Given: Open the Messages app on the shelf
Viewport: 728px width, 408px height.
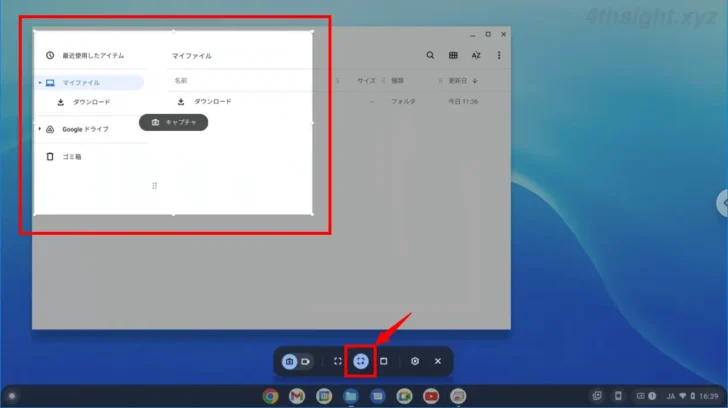Looking at the screenshot, I should click(x=377, y=396).
